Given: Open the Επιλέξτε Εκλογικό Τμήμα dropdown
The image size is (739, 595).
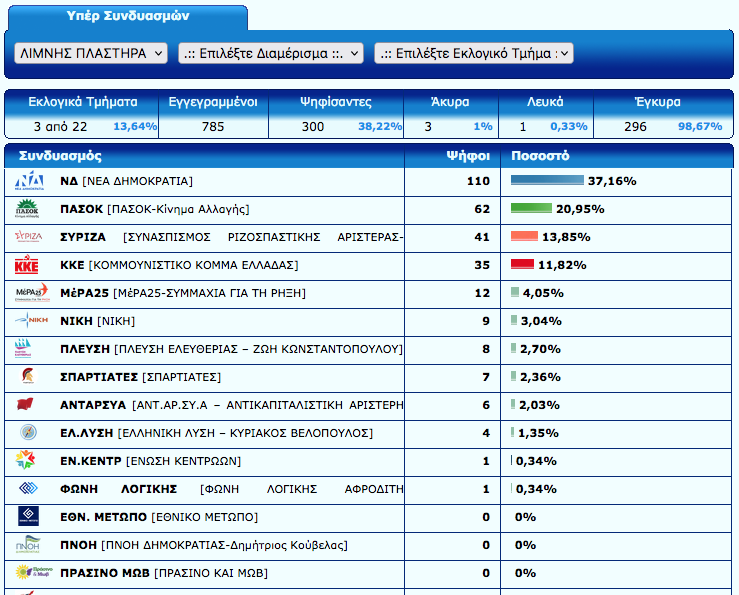Looking at the screenshot, I should pyautogui.click(x=473, y=53).
